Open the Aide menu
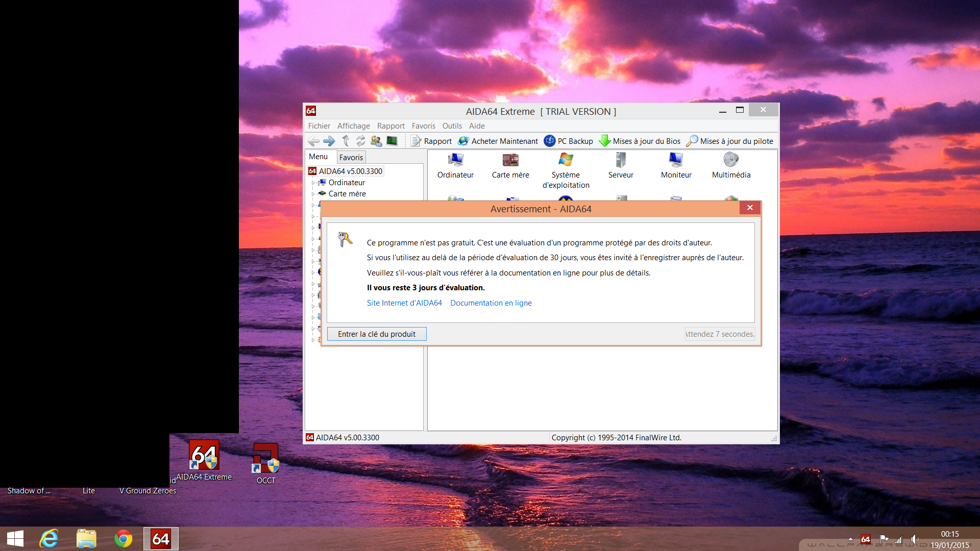Viewport: 980px width, 551px height. [477, 126]
